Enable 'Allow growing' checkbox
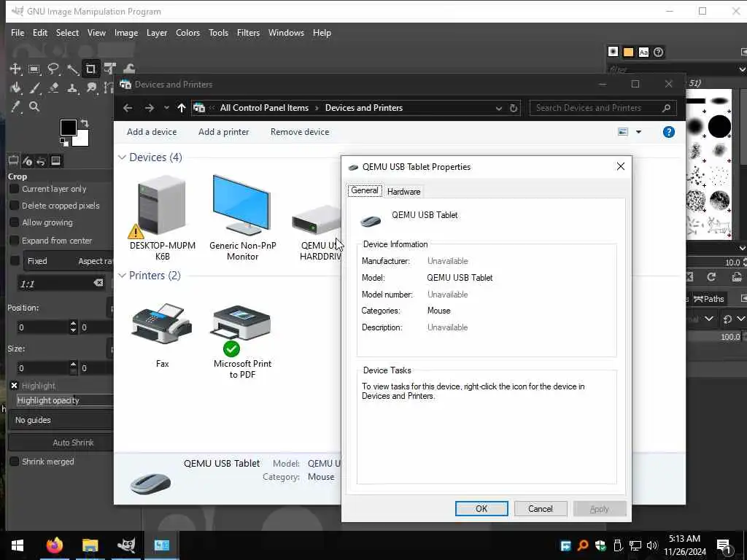The height and width of the screenshot is (560, 747). click(x=15, y=222)
